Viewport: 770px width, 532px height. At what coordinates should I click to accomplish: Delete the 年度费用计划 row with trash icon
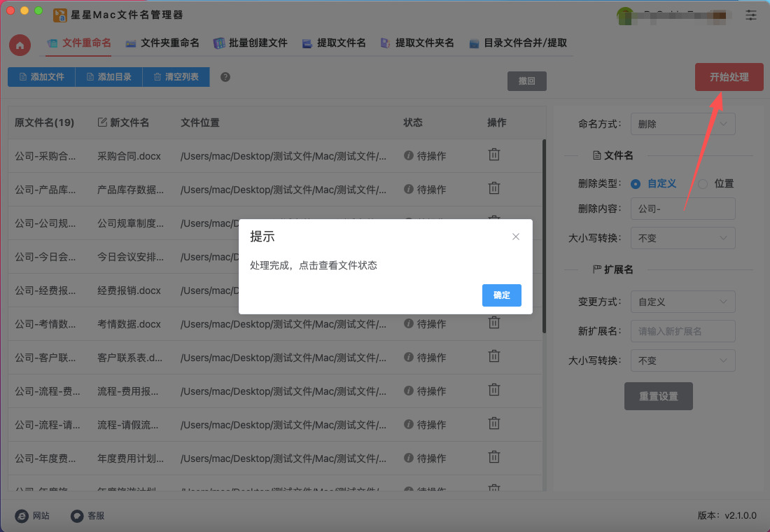coord(494,457)
